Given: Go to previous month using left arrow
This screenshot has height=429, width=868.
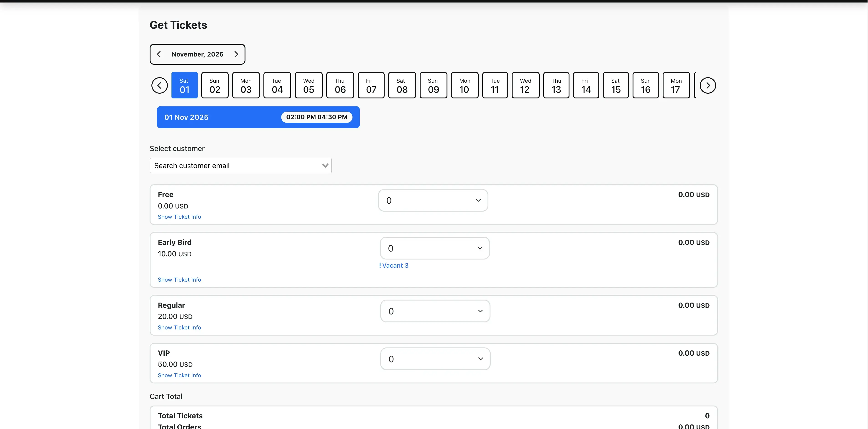Looking at the screenshot, I should tap(159, 54).
